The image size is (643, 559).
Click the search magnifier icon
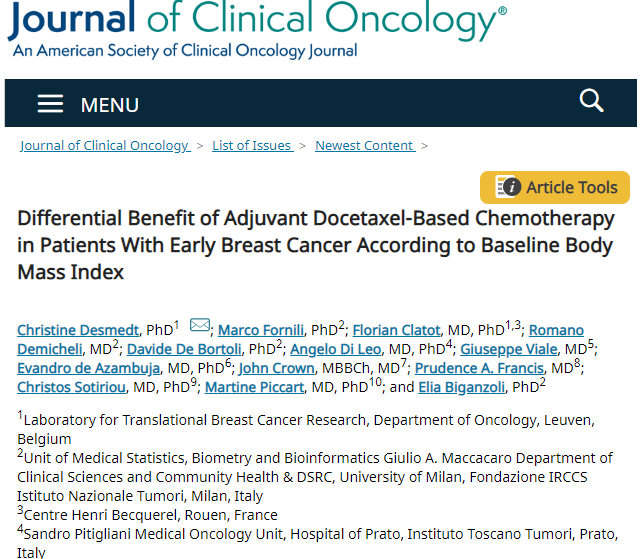tap(591, 100)
